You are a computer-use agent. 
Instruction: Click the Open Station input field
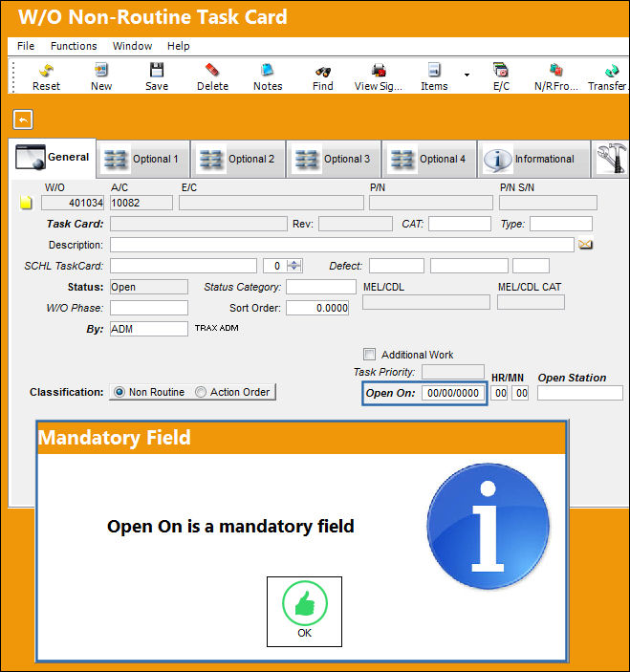coord(580,393)
